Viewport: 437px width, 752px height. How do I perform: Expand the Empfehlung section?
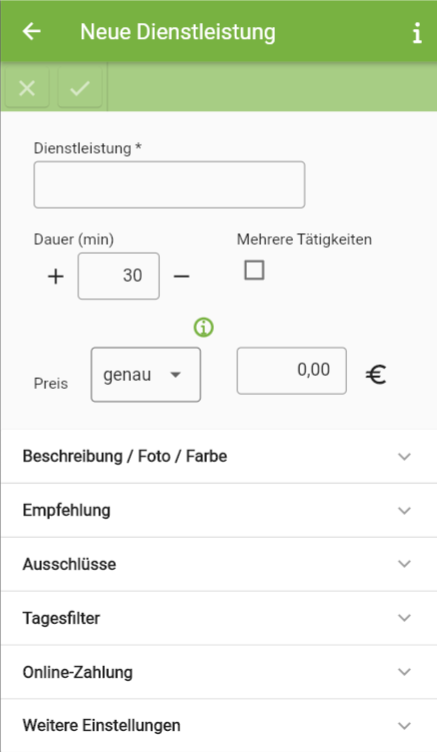pos(219,510)
